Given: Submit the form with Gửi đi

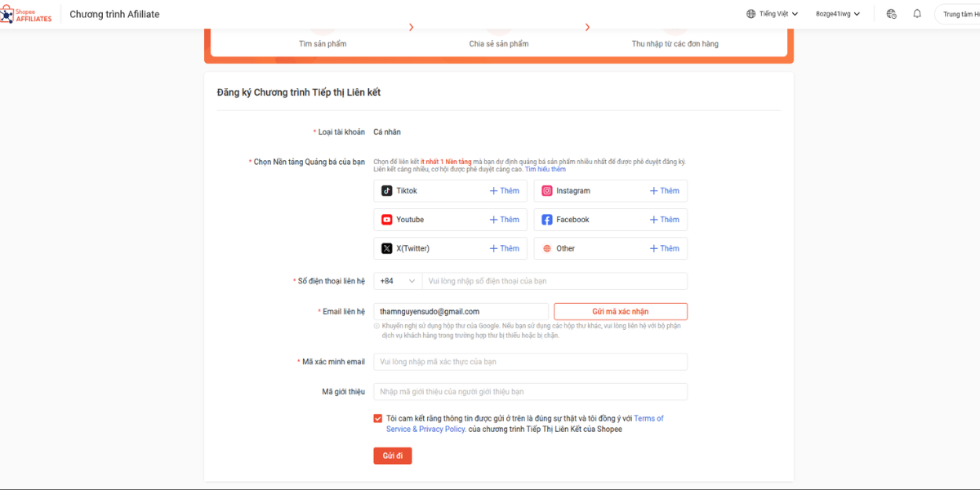Looking at the screenshot, I should (392, 456).
